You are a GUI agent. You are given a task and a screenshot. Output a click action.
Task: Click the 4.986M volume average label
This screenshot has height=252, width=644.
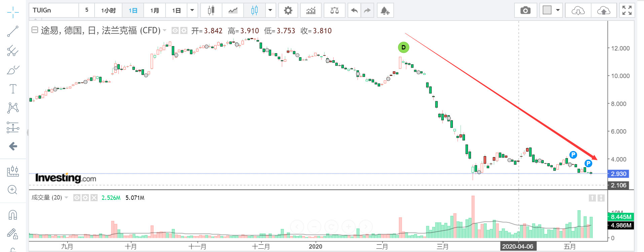click(620, 225)
